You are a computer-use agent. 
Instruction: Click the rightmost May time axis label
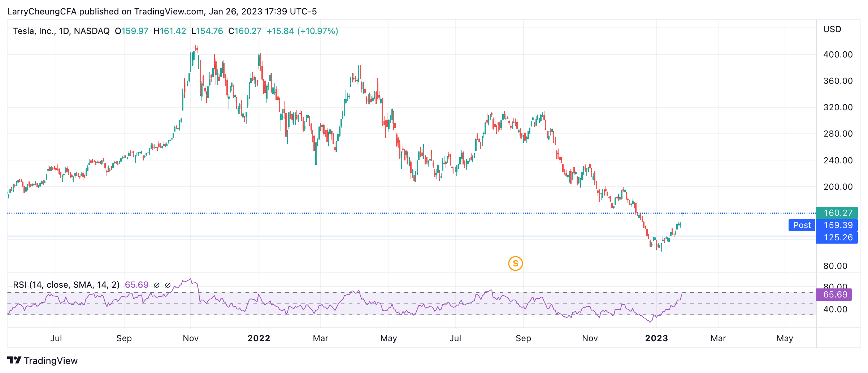[785, 338]
